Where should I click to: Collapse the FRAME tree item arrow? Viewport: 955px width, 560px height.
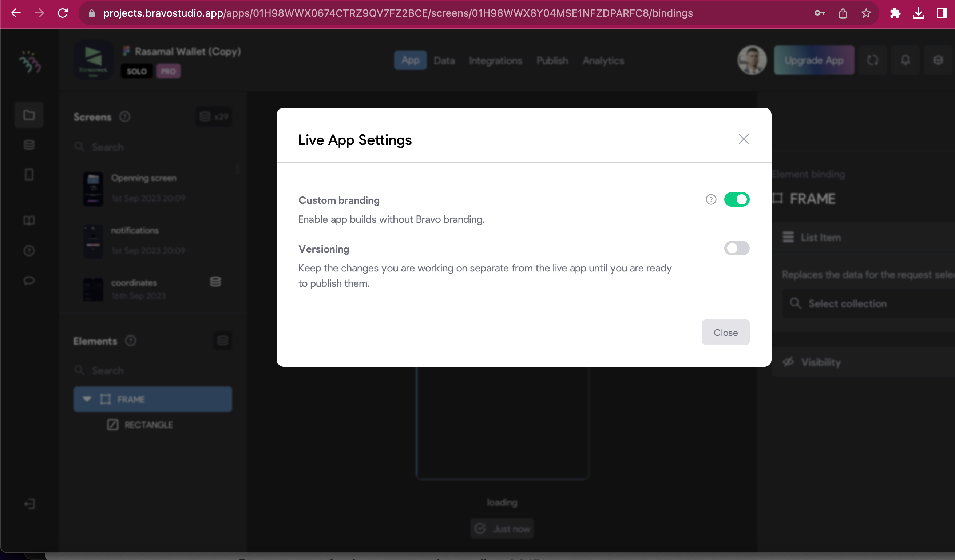click(x=87, y=399)
